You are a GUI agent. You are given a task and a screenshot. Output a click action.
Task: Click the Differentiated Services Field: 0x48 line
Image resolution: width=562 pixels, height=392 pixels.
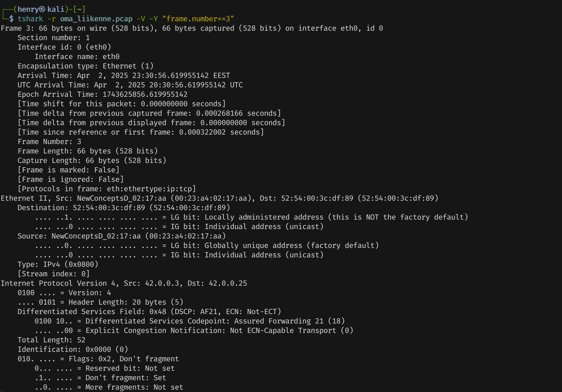[149, 312]
